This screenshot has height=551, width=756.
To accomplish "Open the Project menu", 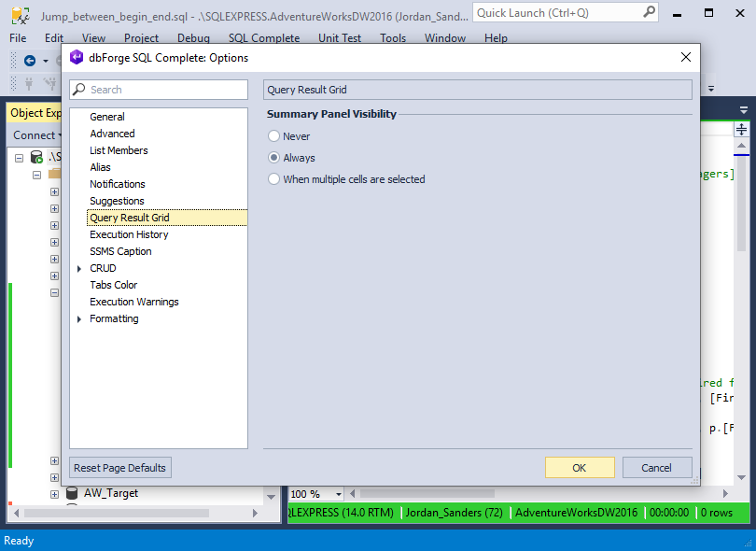I will coord(141,37).
